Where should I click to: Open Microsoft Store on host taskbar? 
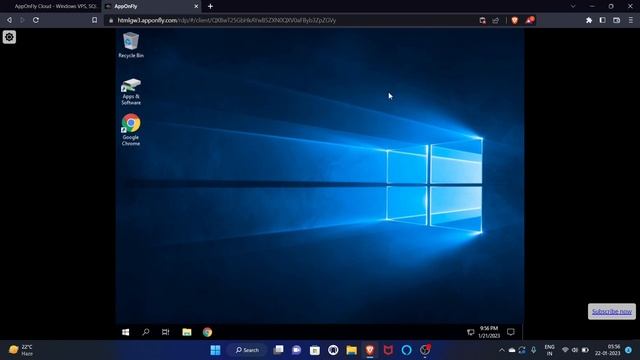point(315,350)
